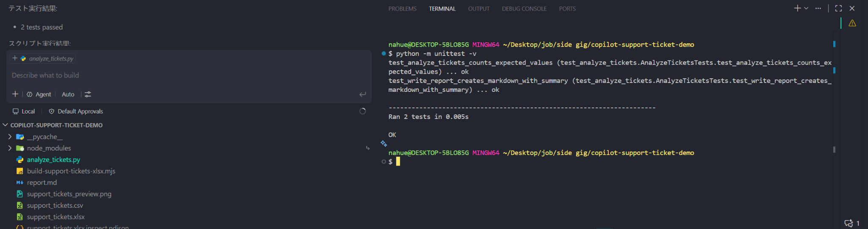Click the spreadsheet icon of support_tickets.xlsx

[x=20, y=217]
